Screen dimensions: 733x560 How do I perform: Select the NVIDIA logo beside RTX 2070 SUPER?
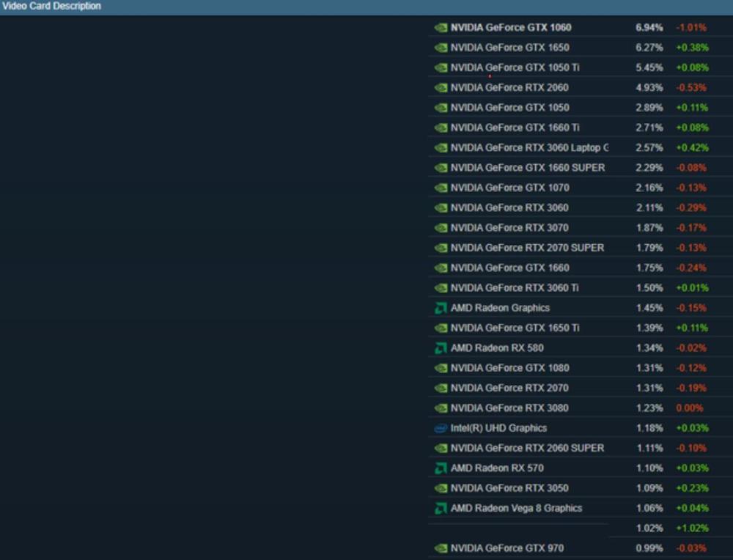[x=441, y=248]
